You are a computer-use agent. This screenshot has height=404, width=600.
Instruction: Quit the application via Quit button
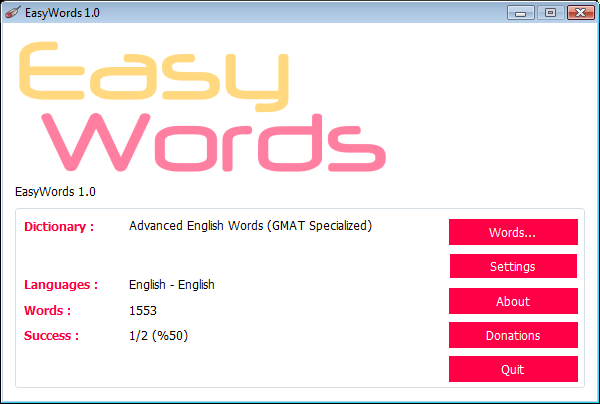point(513,369)
